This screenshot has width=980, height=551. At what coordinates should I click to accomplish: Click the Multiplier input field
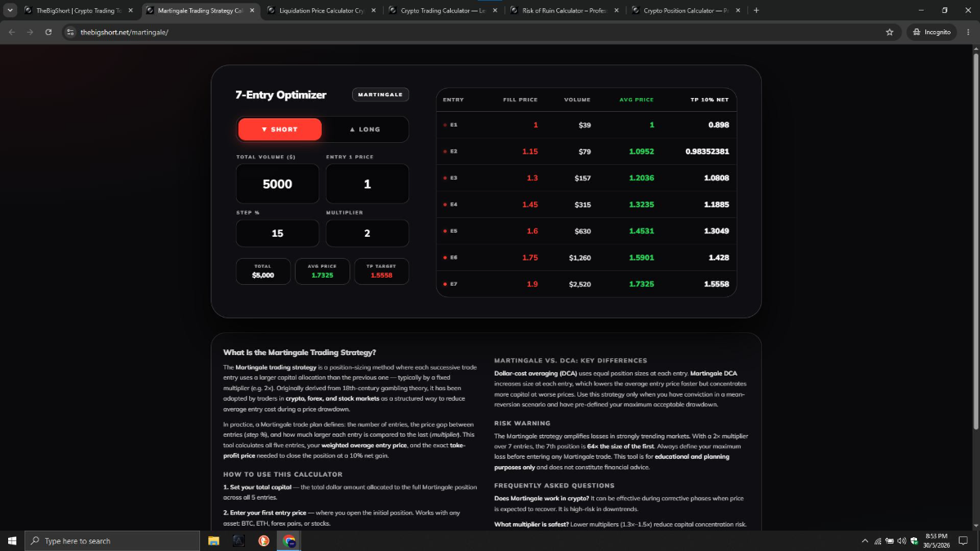coord(367,233)
